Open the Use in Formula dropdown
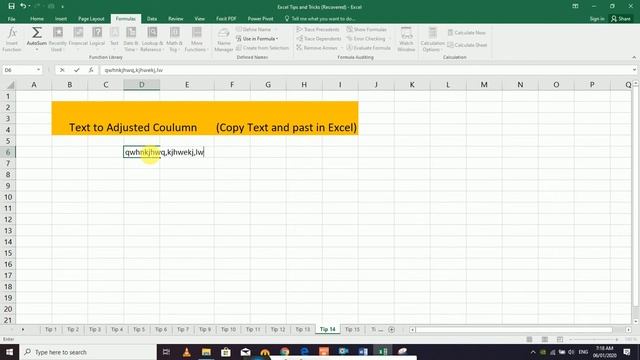Screen dimensions: 640x360 coord(257,38)
